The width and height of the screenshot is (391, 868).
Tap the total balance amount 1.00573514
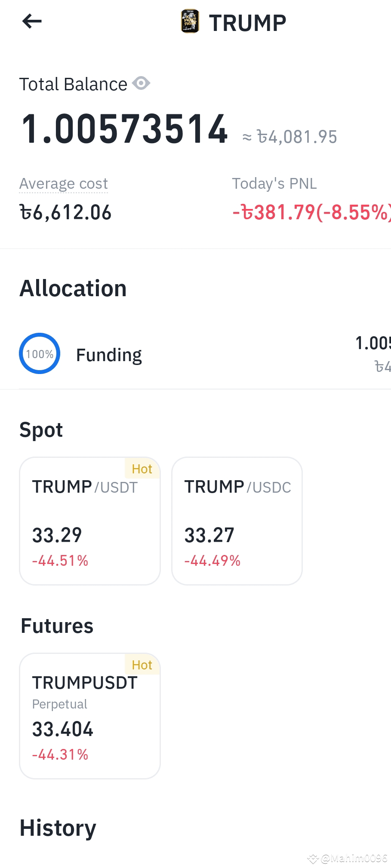pos(124,129)
